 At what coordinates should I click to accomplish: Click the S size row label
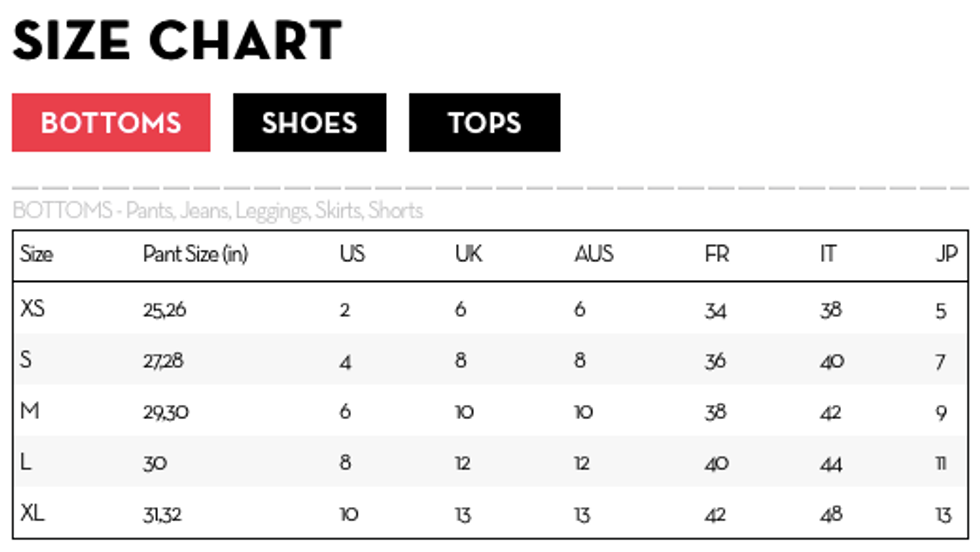click(x=26, y=360)
